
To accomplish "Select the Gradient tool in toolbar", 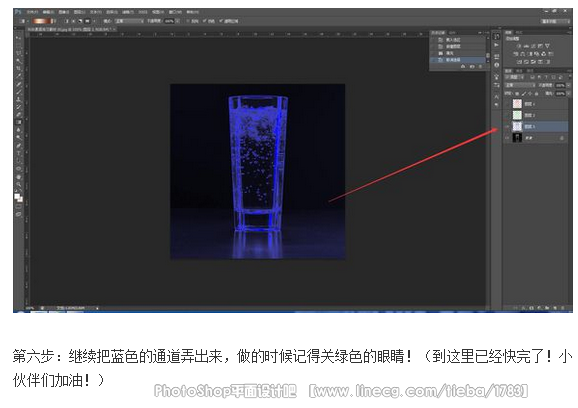I will 18,122.
